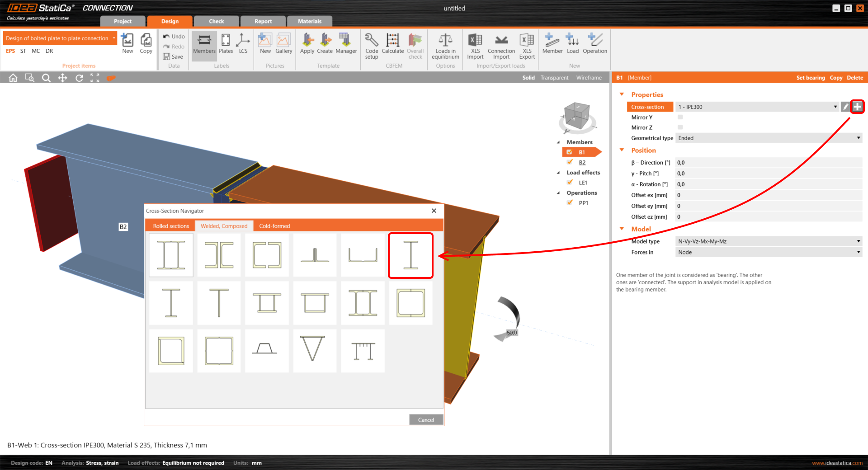Open the Report ribbon tab

pyautogui.click(x=263, y=21)
